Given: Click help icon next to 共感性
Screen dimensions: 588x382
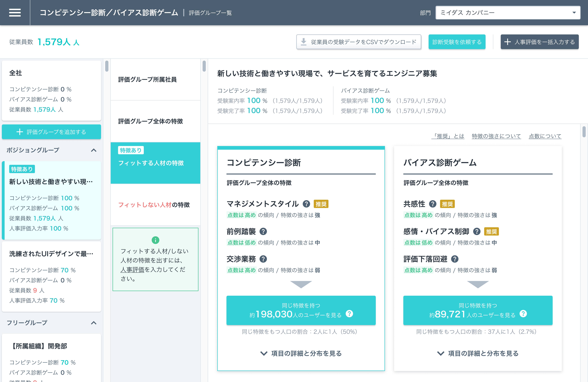Looking at the screenshot, I should 433,204.
